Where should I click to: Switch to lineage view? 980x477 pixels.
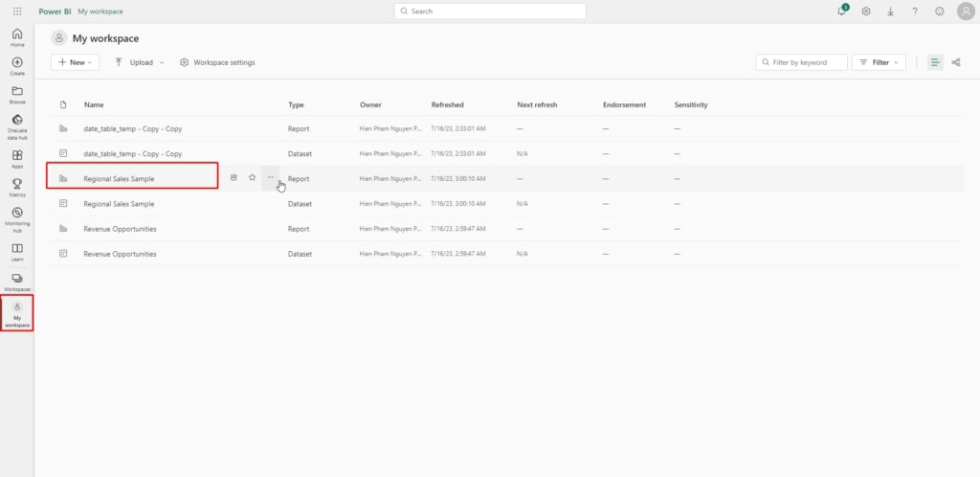click(956, 62)
